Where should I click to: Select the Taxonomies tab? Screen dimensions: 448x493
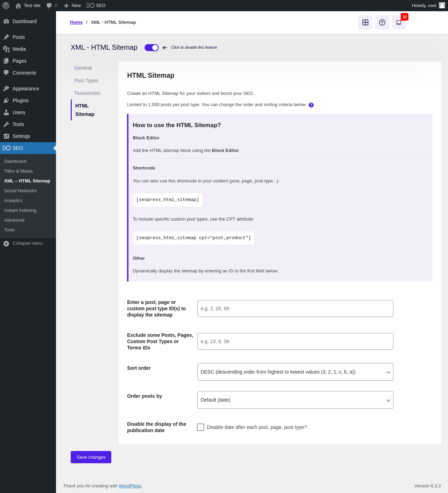pos(87,93)
